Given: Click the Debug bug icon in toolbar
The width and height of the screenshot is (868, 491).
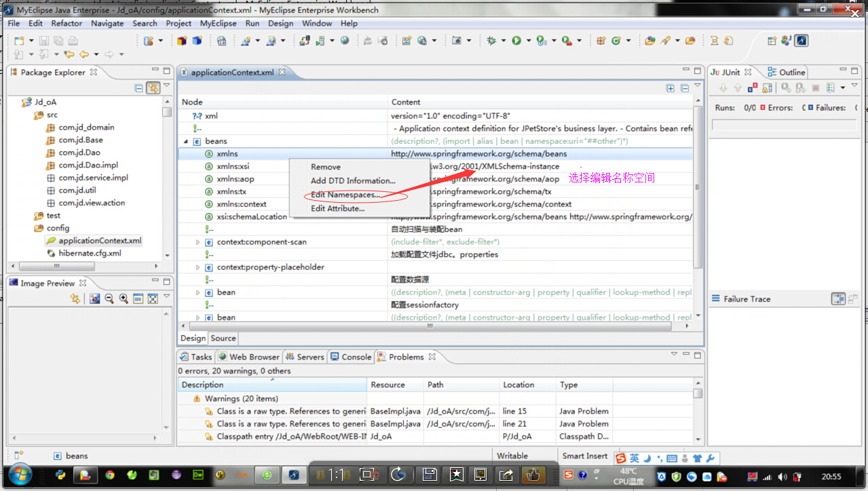Looking at the screenshot, I should [x=491, y=41].
